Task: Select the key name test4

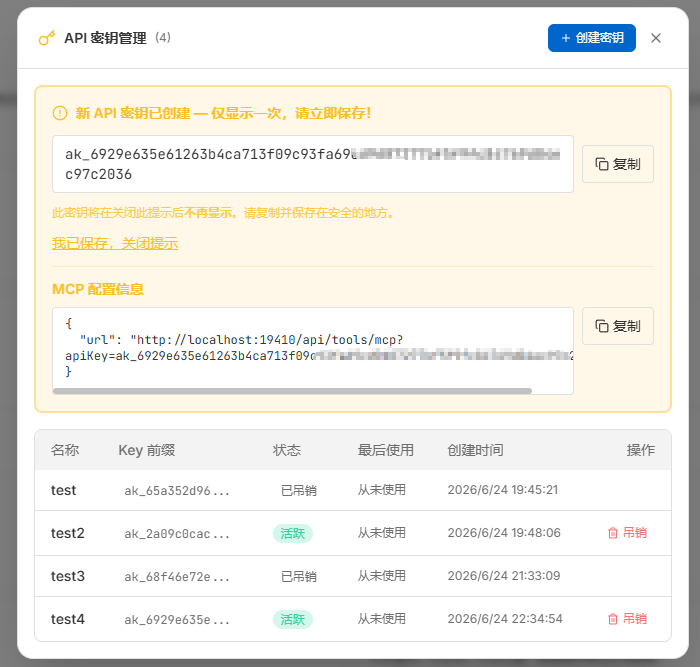Action: coord(67,619)
